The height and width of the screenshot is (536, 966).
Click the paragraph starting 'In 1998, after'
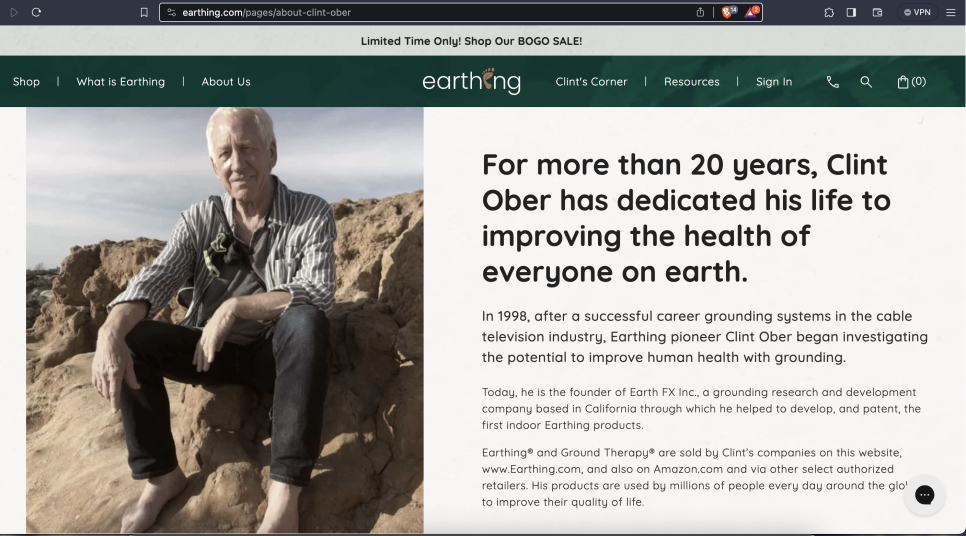[705, 336]
